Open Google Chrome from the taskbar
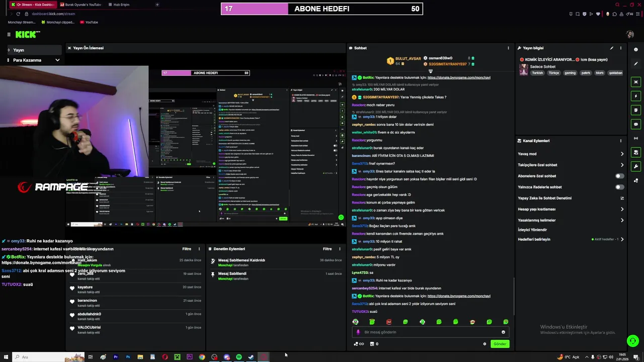The image size is (644, 362). pyautogui.click(x=202, y=357)
